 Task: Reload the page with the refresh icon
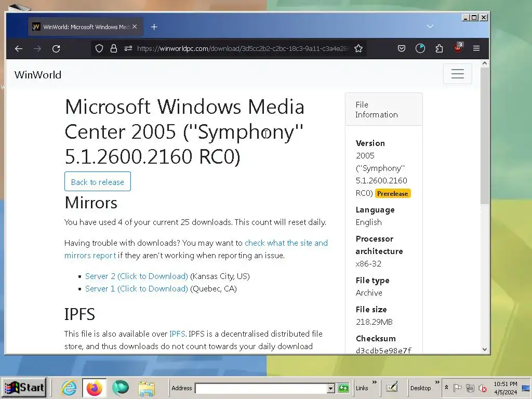coord(56,48)
